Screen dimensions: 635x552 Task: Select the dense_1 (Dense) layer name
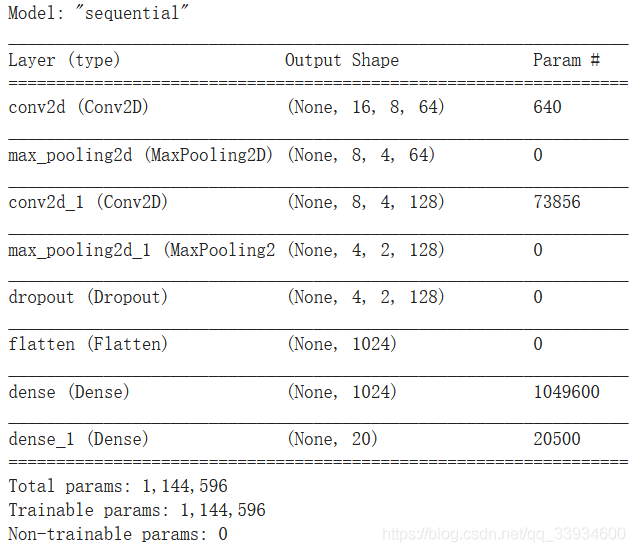(x=78, y=439)
